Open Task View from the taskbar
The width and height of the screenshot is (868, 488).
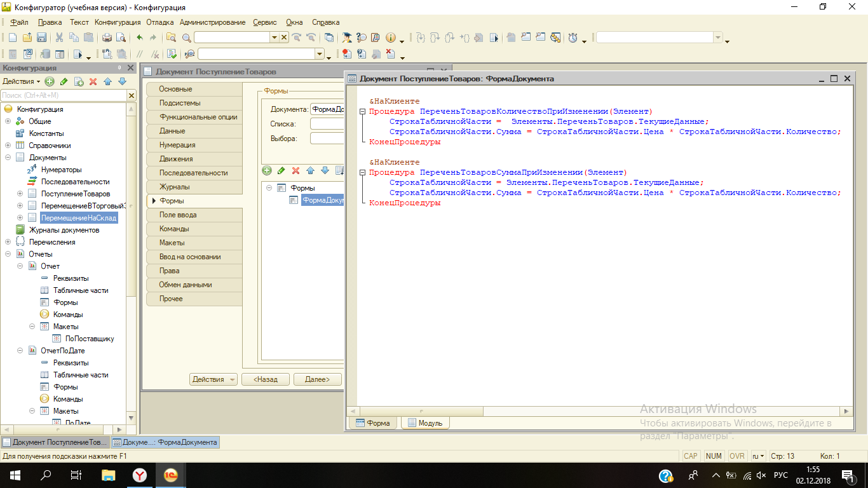(76, 475)
